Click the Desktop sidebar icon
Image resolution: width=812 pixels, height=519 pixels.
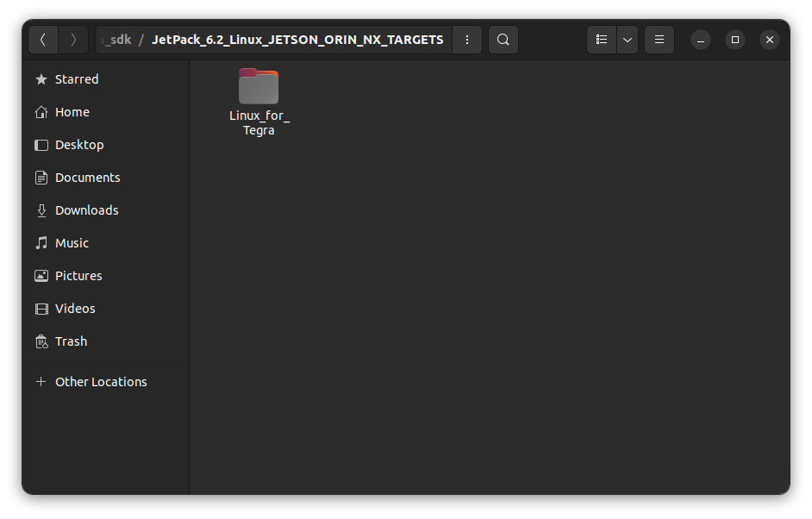pos(41,145)
